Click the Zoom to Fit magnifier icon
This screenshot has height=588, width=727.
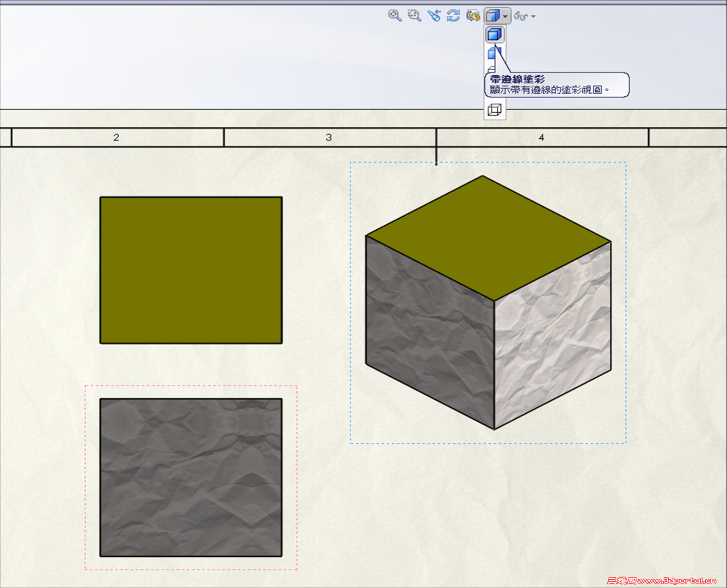395,16
